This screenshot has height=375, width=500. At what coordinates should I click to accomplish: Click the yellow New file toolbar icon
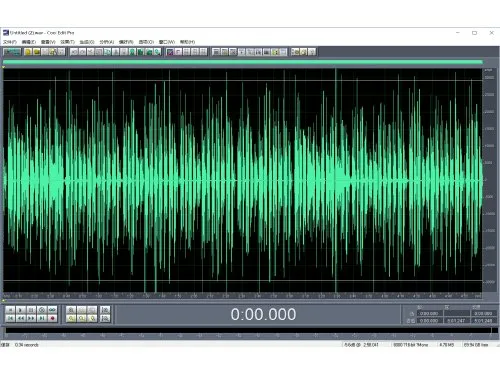click(28, 52)
